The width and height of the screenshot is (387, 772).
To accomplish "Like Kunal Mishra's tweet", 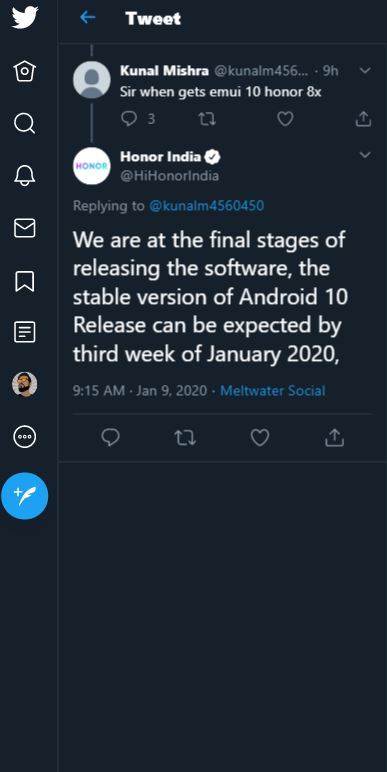I will pos(285,119).
